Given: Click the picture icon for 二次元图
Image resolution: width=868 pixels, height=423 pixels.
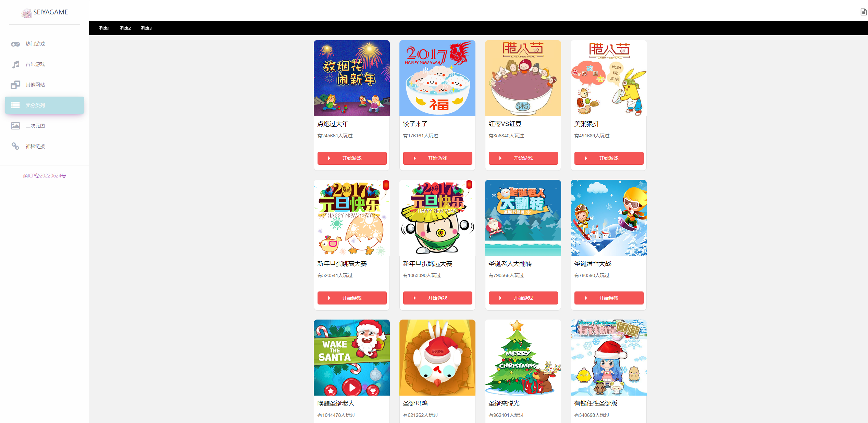Looking at the screenshot, I should tap(15, 126).
